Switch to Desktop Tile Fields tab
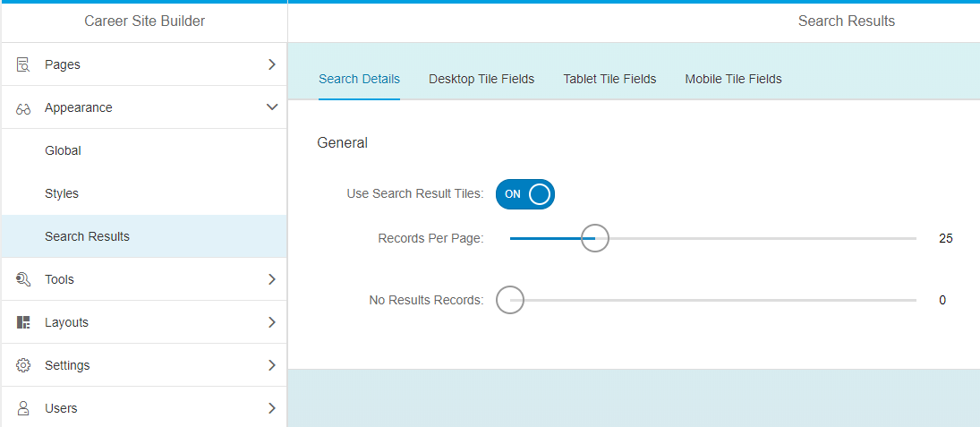Screen dimensions: 980x427 481,79
